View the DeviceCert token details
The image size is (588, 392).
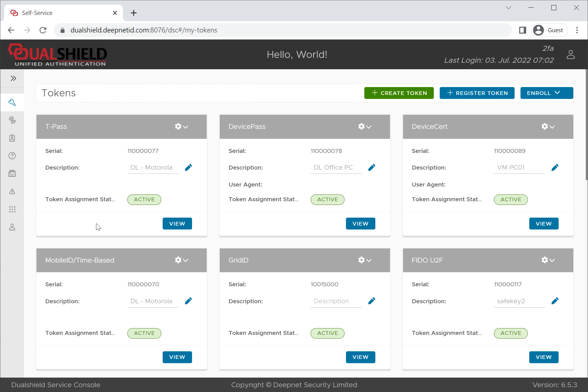(543, 224)
